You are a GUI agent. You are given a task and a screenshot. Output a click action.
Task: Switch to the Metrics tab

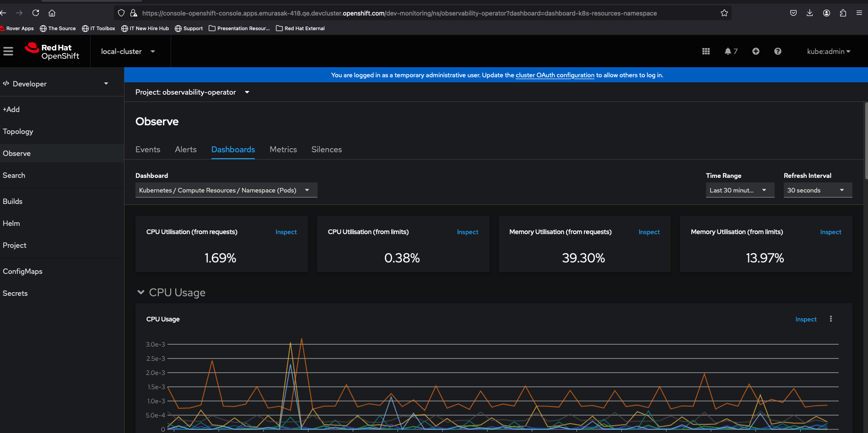coord(283,150)
